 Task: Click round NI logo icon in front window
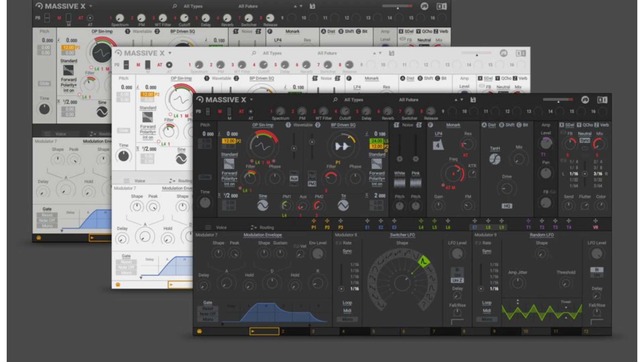click(585, 100)
